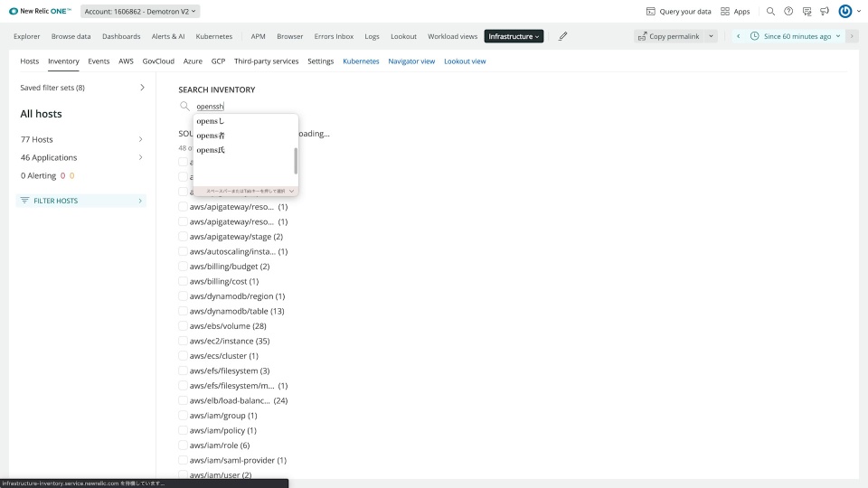The width and height of the screenshot is (868, 488).
Task: Check aws/billing/cost (1)
Action: point(183,281)
